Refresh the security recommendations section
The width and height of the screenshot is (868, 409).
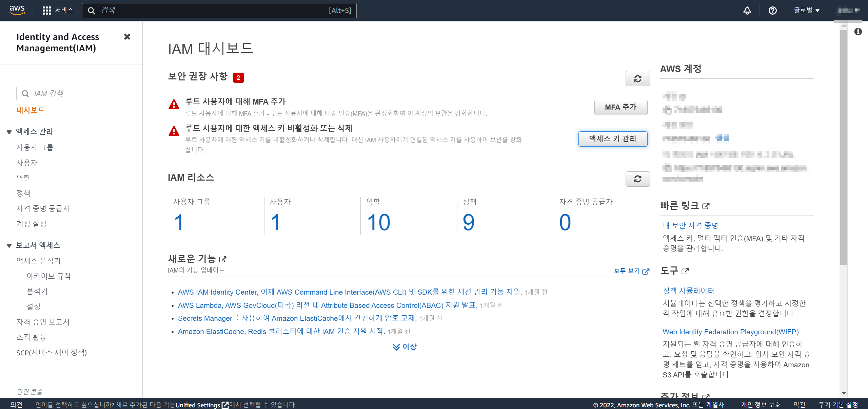pos(637,79)
